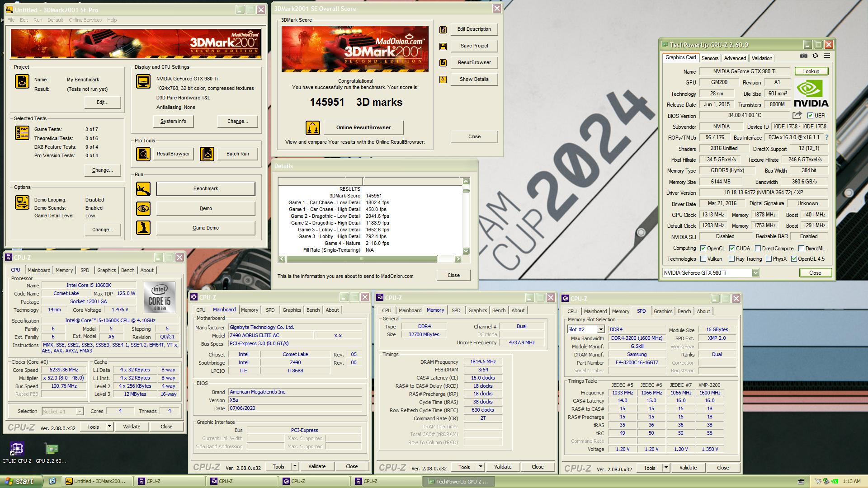Viewport: 868px width, 488px height.
Task: Click the Display and CPU Settings monitor icon
Action: point(143,82)
